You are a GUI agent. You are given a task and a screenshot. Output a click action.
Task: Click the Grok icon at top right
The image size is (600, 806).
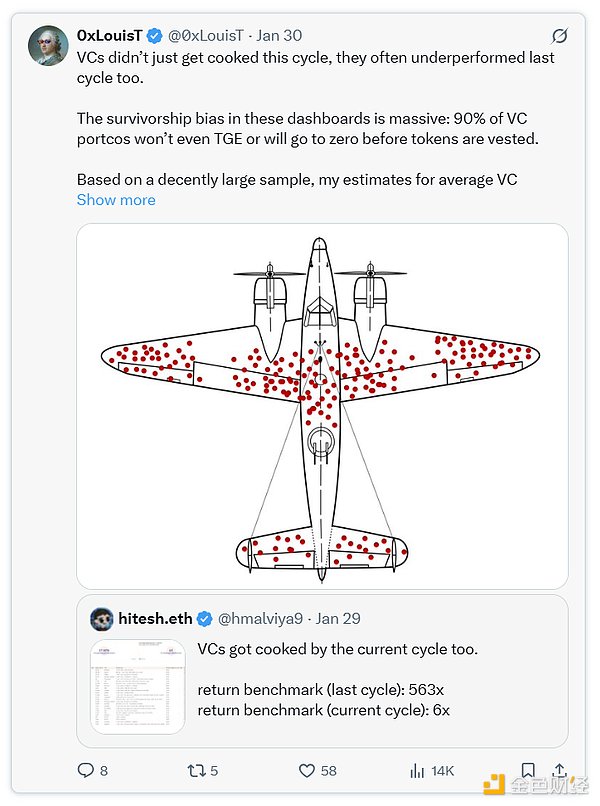pyautogui.click(x=560, y=35)
